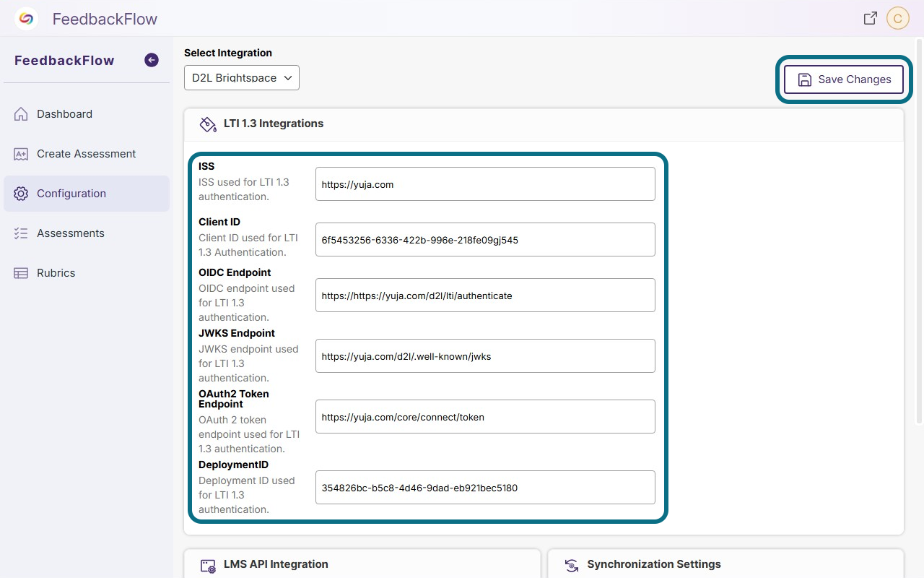
Task: Click the floppy disk icon in Save Changes
Action: point(804,79)
